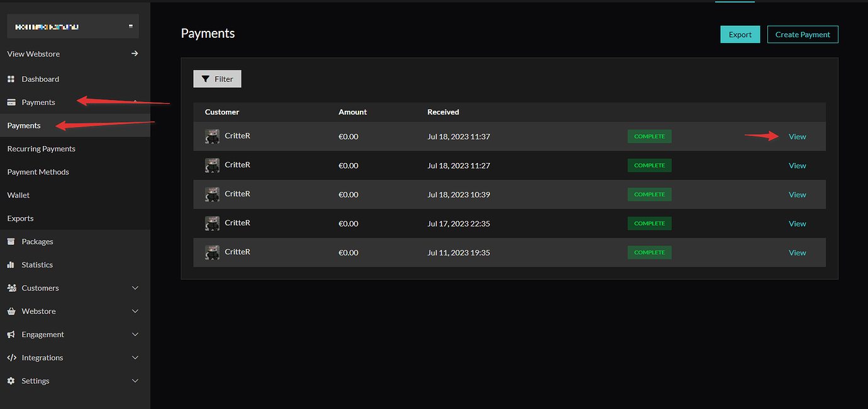Click the Customers group icon
The width and height of the screenshot is (868, 409).
tap(12, 288)
